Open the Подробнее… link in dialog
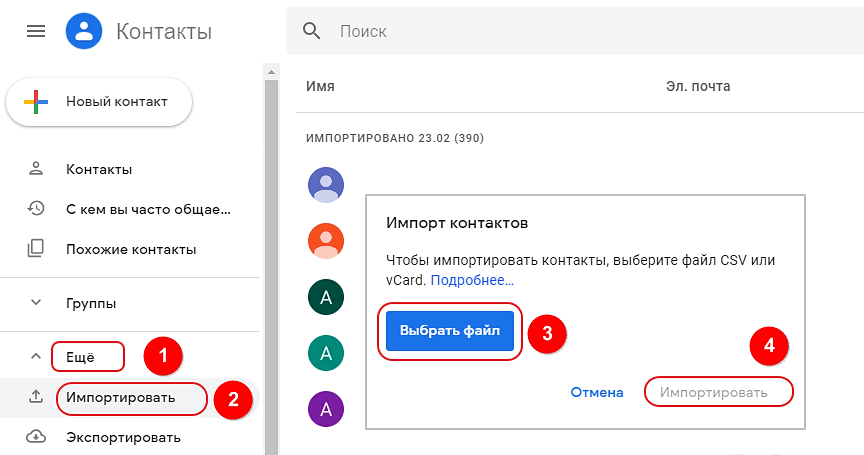 (472, 281)
